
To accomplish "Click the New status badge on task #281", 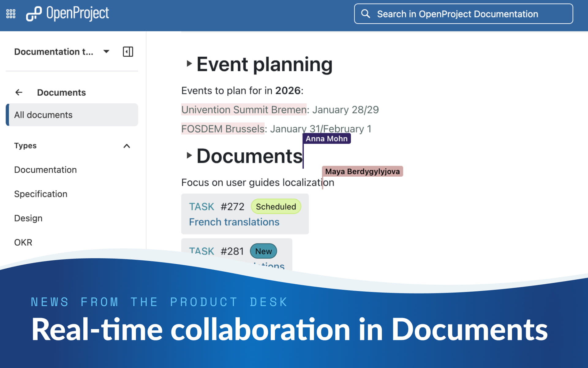I will (263, 251).
